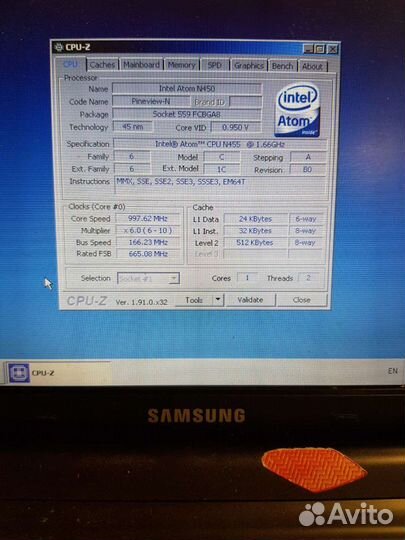Click the CPU-Z taskbar icon

pyautogui.click(x=19, y=373)
